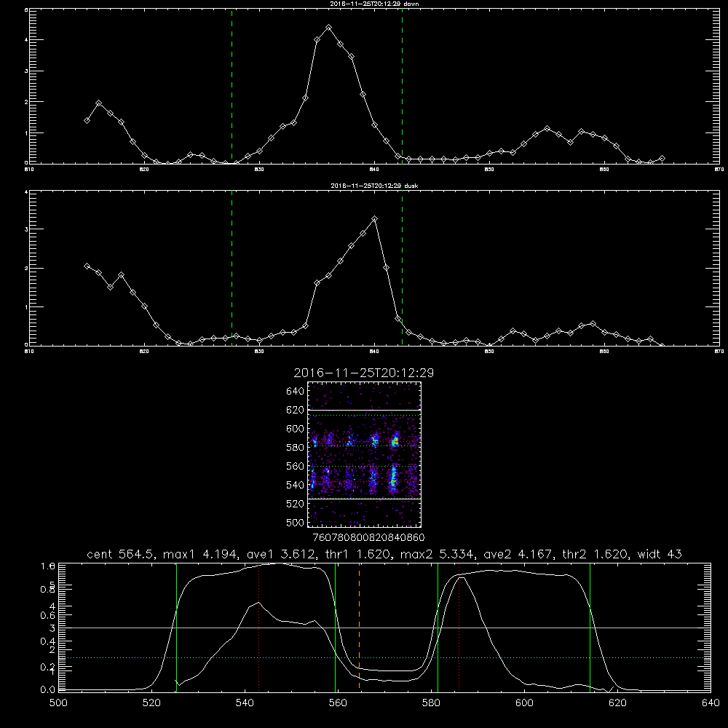Click the heatmap title above the spectrogram
The height and width of the screenshot is (728, 728).
pyautogui.click(x=363, y=373)
